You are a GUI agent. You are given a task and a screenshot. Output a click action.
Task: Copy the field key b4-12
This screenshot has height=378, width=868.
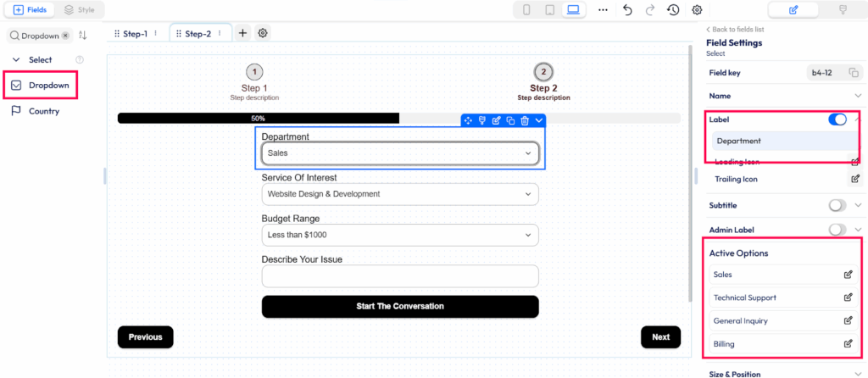pos(854,73)
